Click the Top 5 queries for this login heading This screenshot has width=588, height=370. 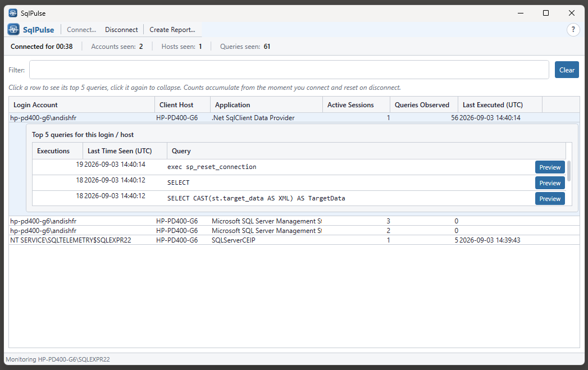83,135
